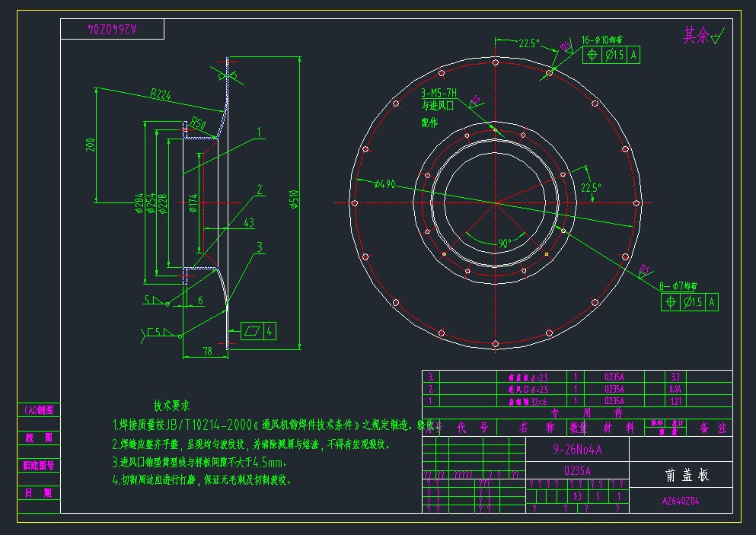The width and height of the screenshot is (756, 535).
Task: Click part balloon number 3 leader label
Action: [x=260, y=247]
